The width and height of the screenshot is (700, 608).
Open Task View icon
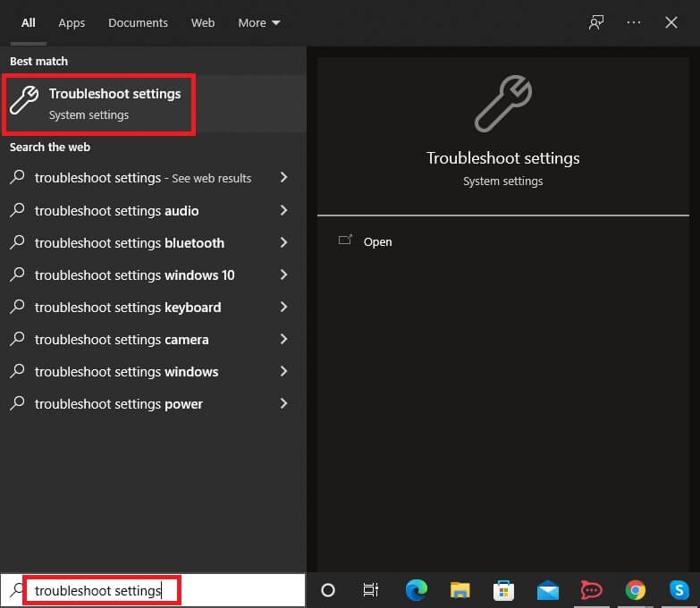click(371, 590)
